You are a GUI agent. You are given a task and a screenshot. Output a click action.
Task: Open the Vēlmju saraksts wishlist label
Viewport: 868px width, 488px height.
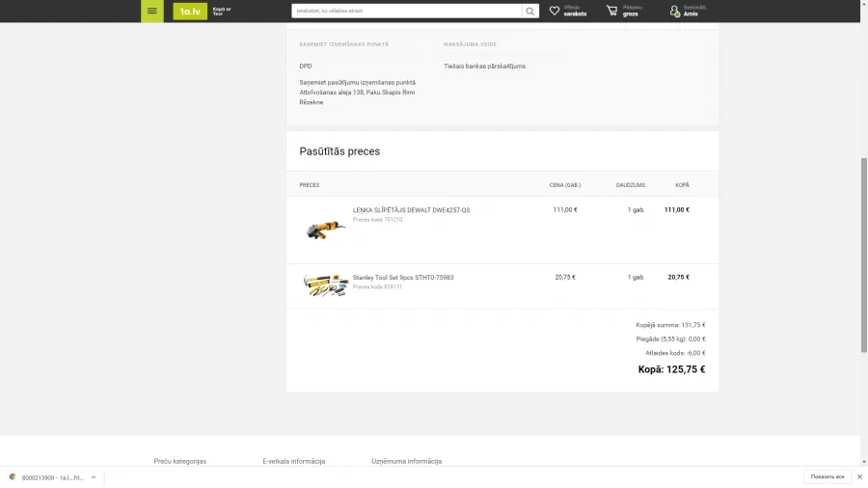point(575,11)
